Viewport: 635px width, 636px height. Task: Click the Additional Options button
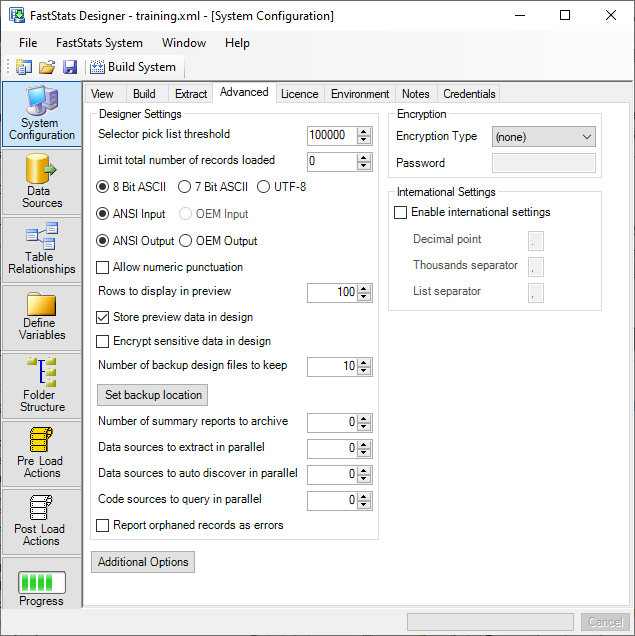click(x=143, y=562)
